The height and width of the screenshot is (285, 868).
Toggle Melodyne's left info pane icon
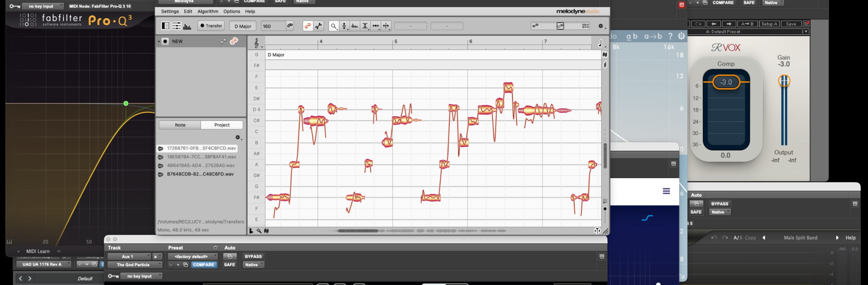coord(165,26)
